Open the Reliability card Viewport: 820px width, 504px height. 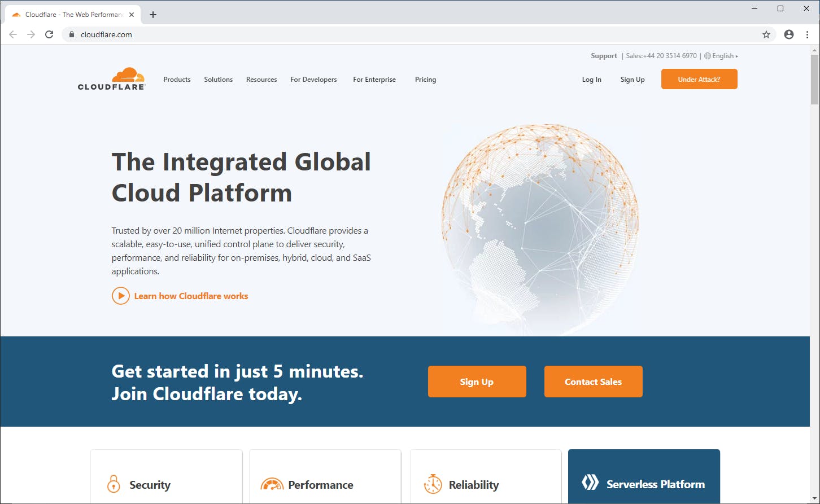pos(486,476)
